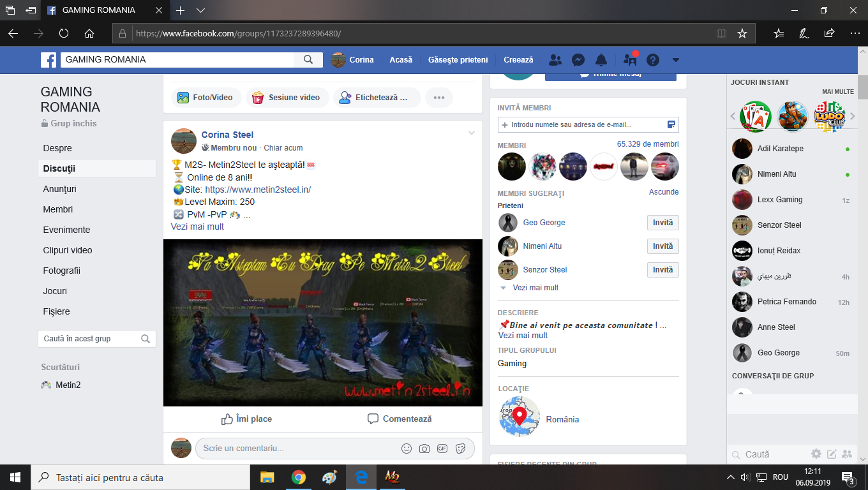The width and height of the screenshot is (868, 490).
Task: Open the Metin2 Steel post image
Action: pyautogui.click(x=323, y=323)
